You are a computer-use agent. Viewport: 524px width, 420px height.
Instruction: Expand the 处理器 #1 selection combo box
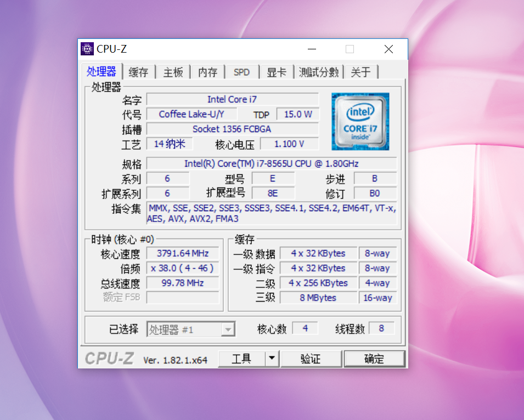coord(191,330)
